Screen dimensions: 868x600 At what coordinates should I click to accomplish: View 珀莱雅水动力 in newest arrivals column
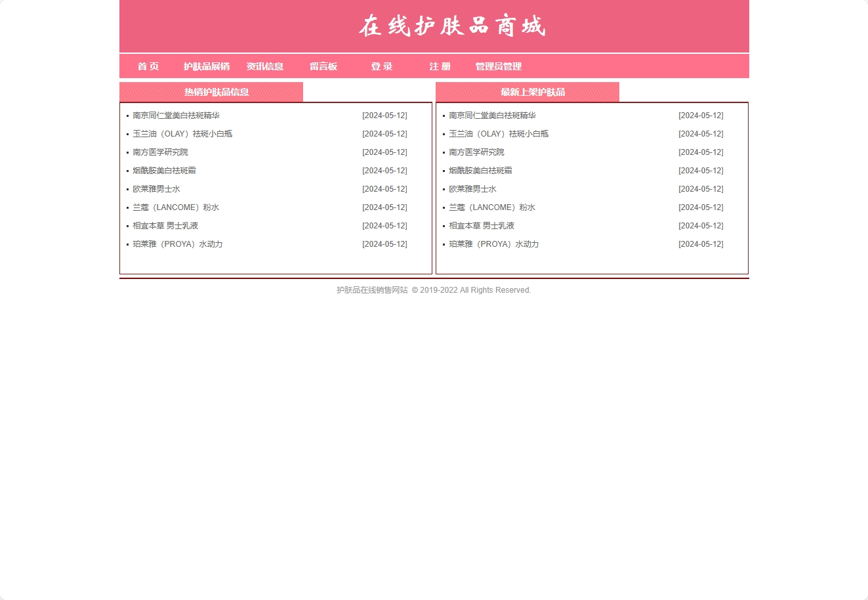pos(493,244)
